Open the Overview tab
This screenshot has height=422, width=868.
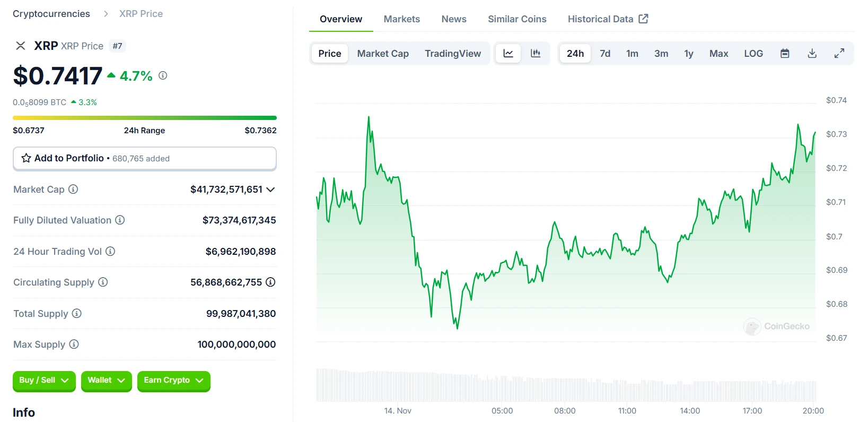pos(341,19)
